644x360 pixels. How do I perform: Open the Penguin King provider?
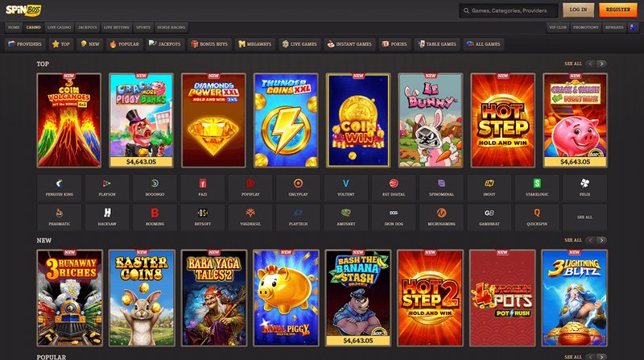click(59, 187)
